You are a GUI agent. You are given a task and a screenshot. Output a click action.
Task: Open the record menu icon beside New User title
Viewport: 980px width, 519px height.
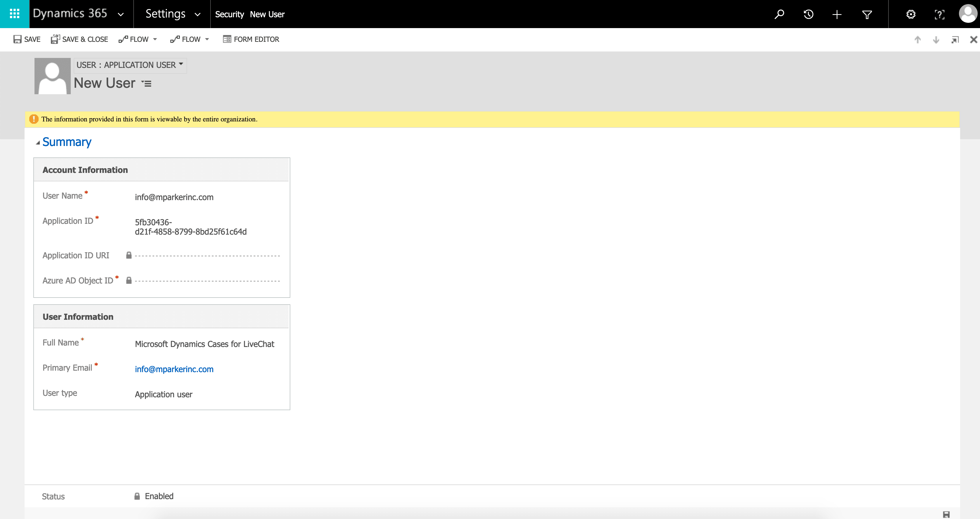click(x=146, y=83)
